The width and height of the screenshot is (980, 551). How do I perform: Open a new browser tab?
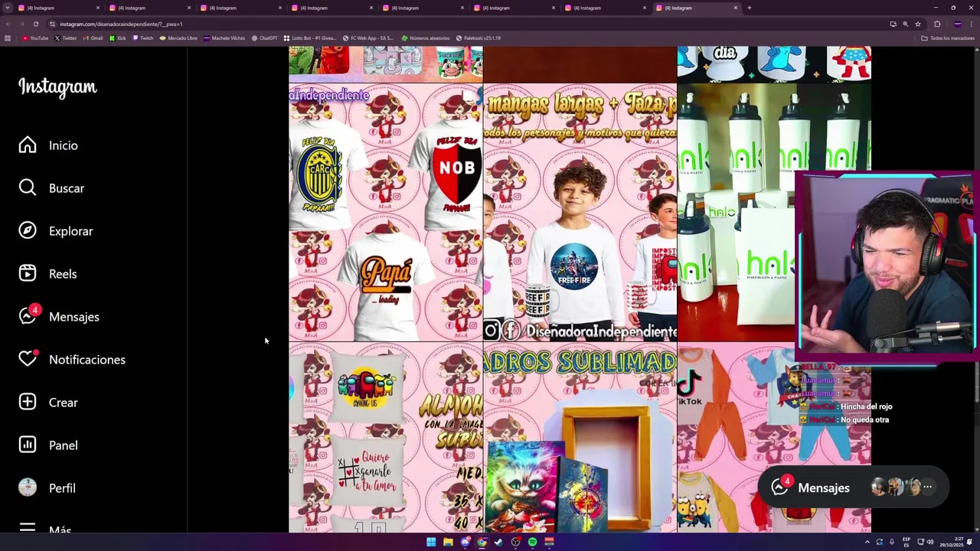749,8
